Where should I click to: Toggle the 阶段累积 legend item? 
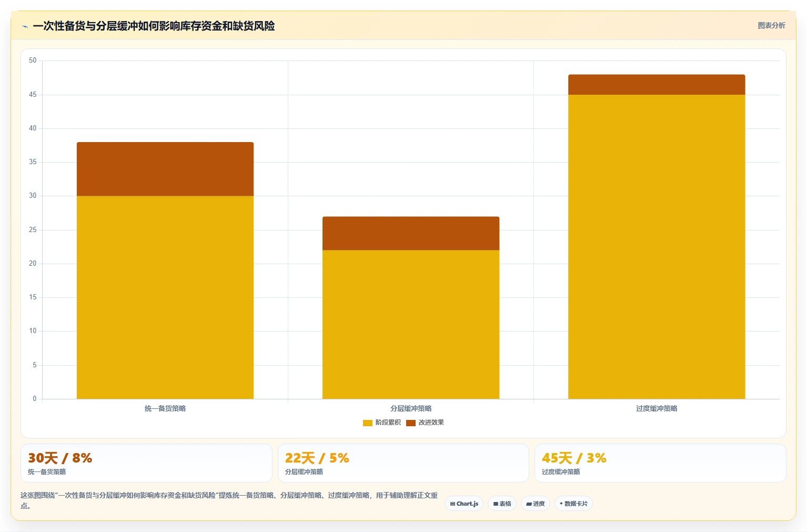(382, 423)
